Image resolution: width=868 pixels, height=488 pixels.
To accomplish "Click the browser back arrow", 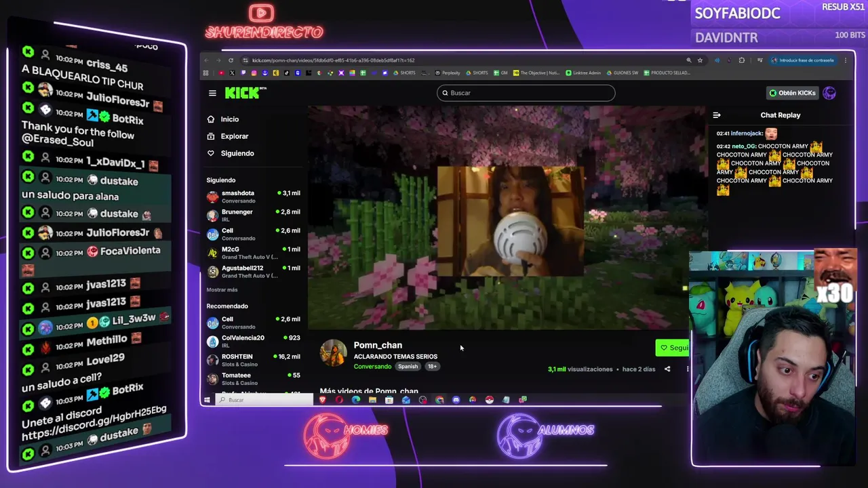I will [x=206, y=60].
